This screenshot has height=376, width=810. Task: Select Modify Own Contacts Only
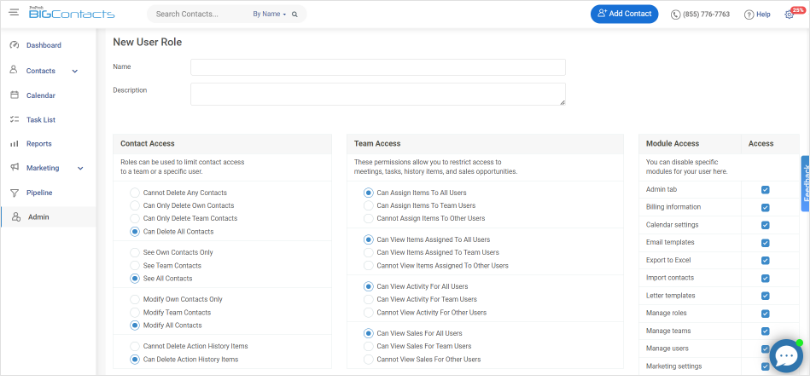coord(134,299)
